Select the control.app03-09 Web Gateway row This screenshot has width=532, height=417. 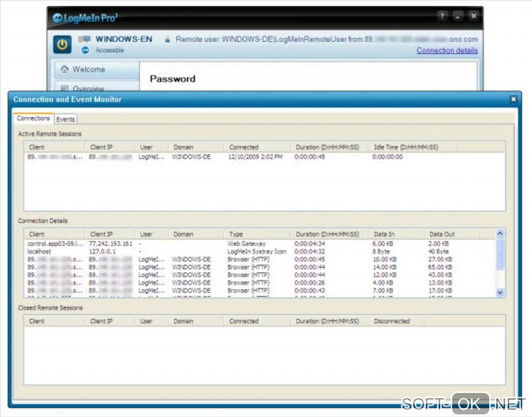[x=260, y=244]
